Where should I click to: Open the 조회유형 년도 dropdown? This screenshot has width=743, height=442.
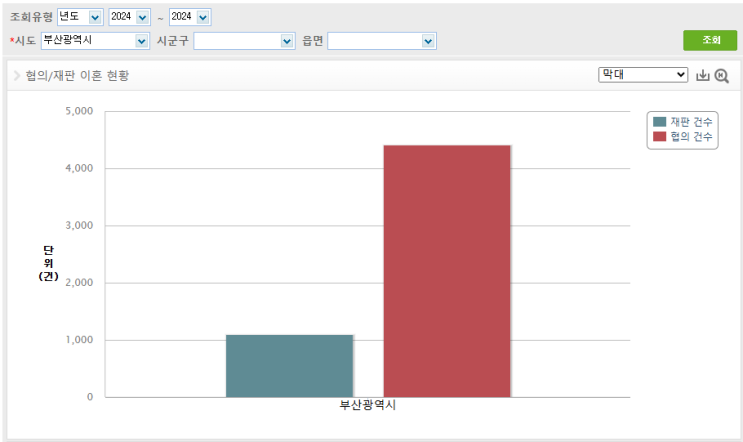[x=80, y=17]
